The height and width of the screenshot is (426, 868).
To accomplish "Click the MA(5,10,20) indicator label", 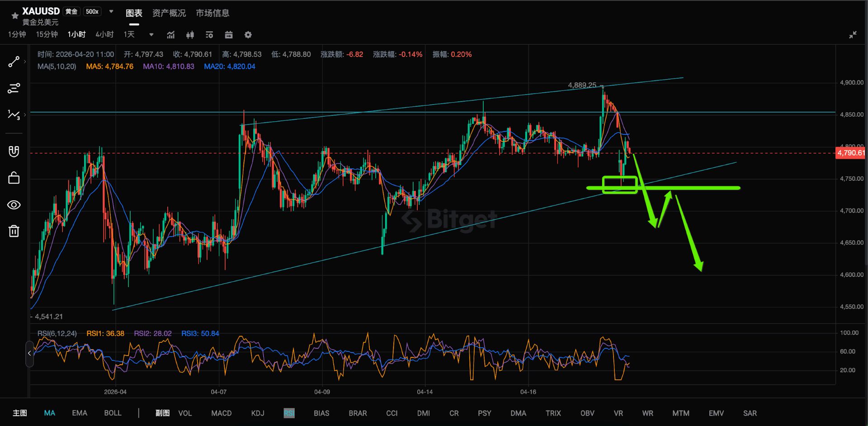I will click(57, 66).
